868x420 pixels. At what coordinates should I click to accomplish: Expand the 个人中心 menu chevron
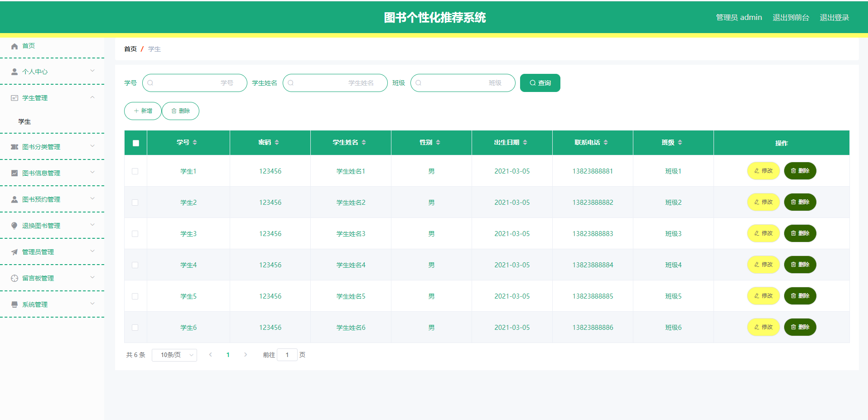[92, 71]
